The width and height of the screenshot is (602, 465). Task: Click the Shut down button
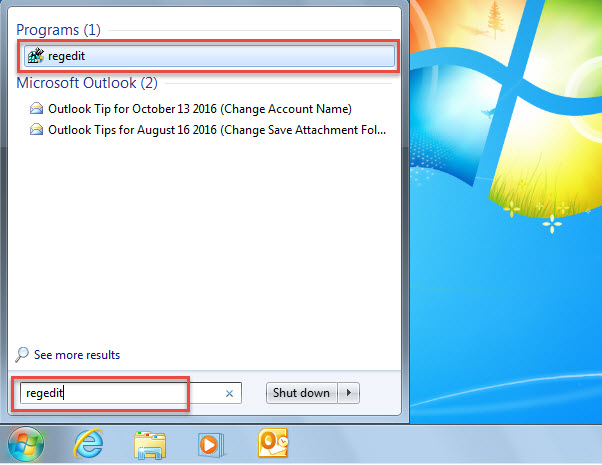tap(301, 393)
